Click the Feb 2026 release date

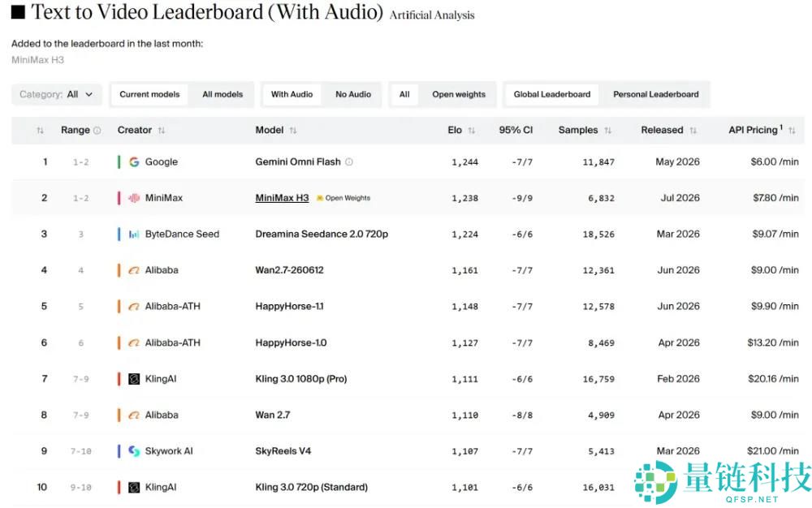pos(678,379)
